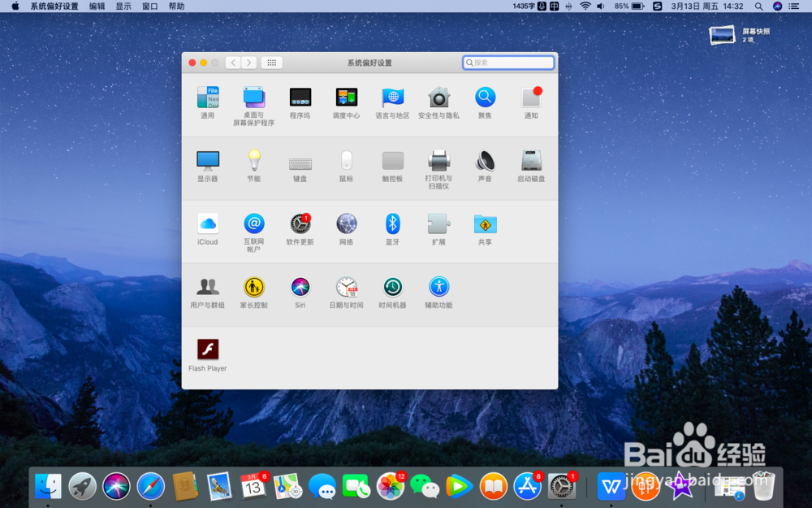Screen dimensions: 812x508
Task: Open the 通用 (General) preference pane
Action: click(x=208, y=102)
